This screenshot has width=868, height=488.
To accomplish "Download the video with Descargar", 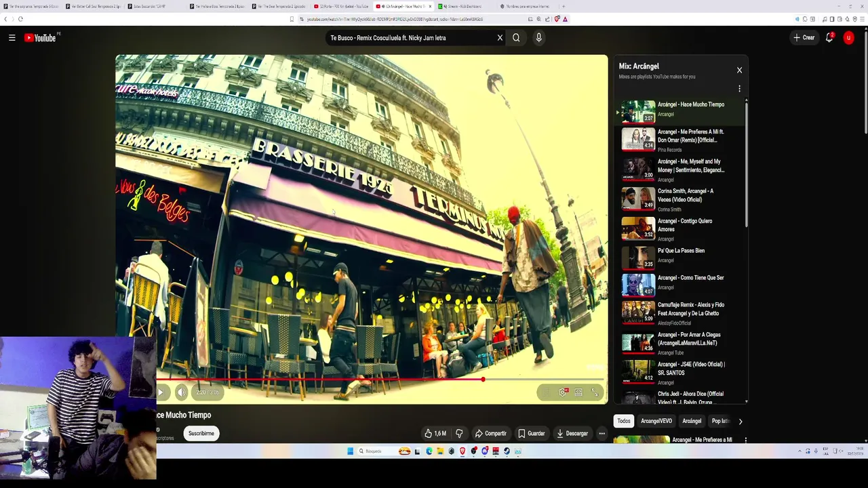I will click(x=572, y=433).
